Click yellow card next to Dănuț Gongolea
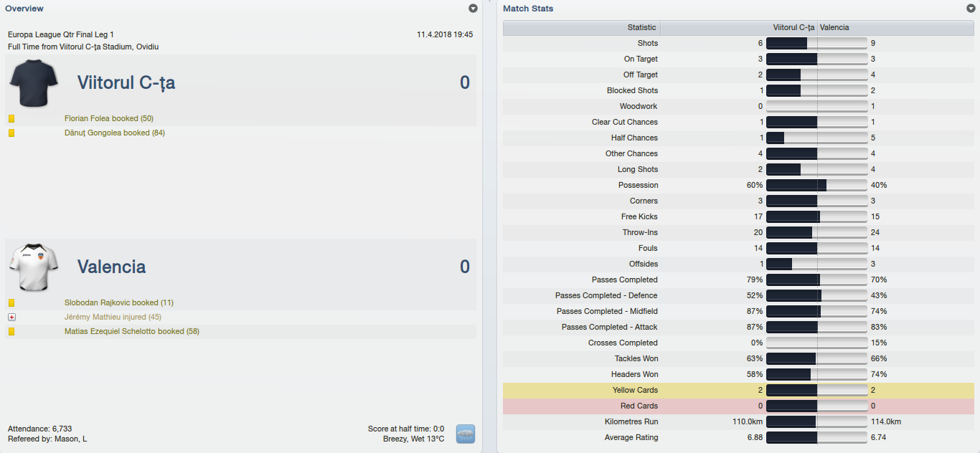The width and height of the screenshot is (980, 453). [11, 133]
